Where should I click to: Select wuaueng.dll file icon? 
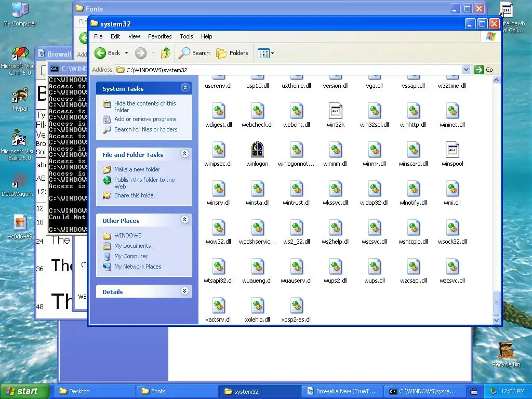[x=257, y=267]
